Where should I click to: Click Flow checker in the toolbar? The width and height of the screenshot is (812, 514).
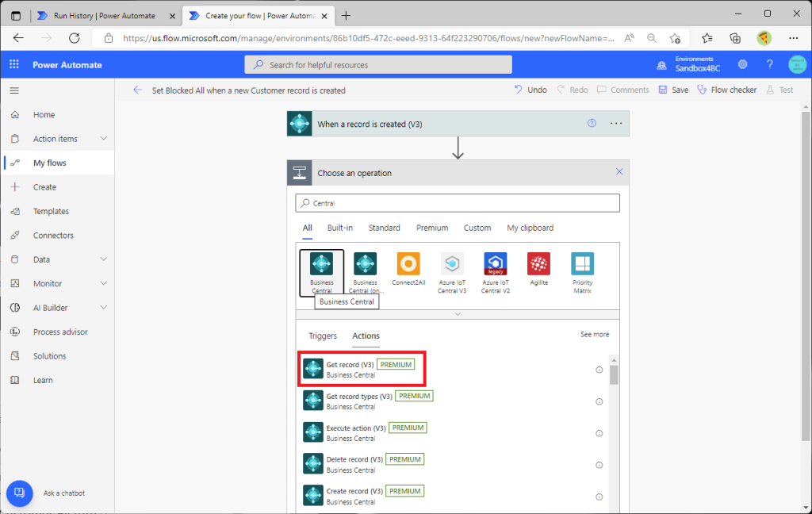pyautogui.click(x=726, y=90)
